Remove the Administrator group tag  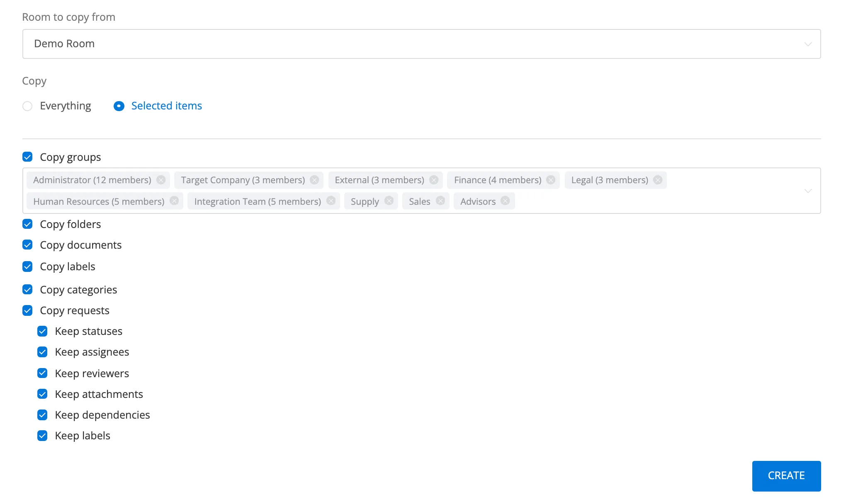161,180
